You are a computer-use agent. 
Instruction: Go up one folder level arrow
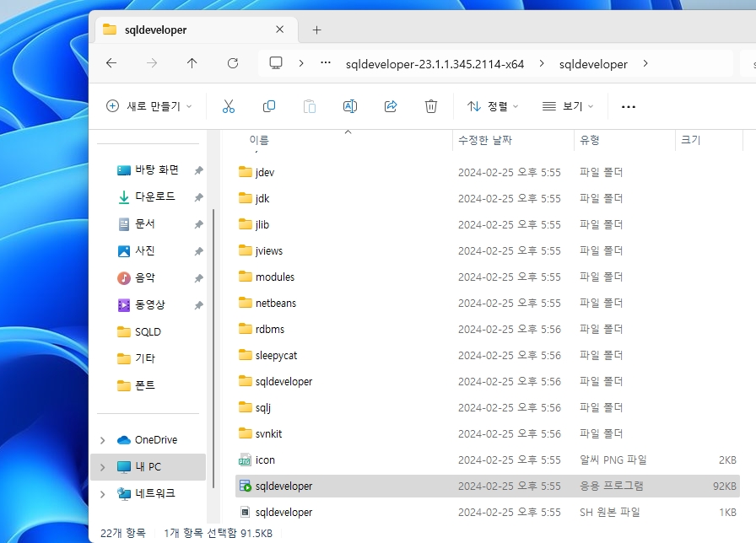pyautogui.click(x=192, y=63)
